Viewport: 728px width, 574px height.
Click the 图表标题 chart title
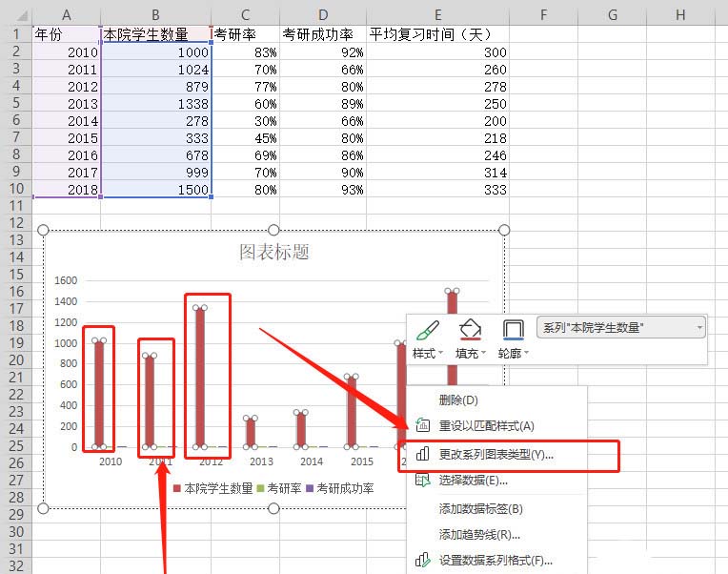click(273, 253)
